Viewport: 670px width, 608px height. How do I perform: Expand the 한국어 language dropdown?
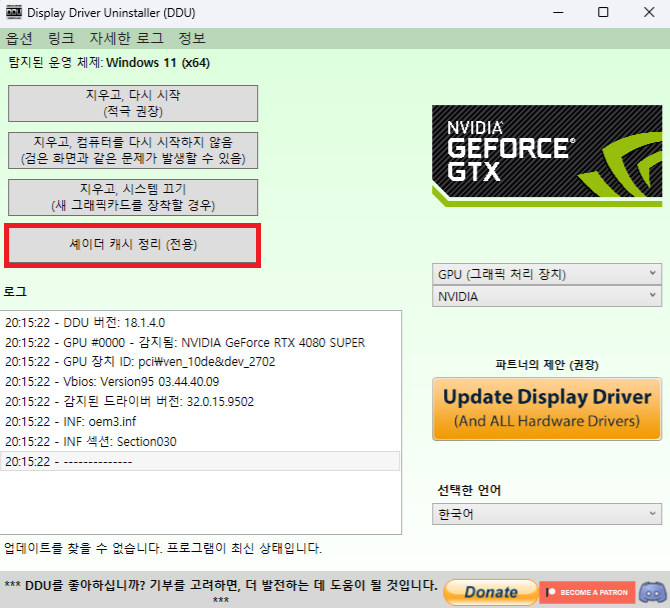[x=547, y=514]
